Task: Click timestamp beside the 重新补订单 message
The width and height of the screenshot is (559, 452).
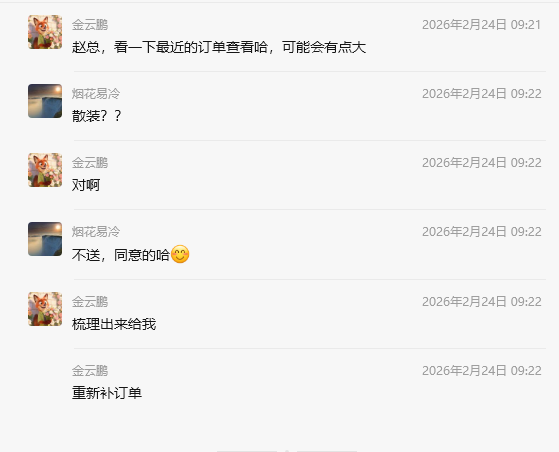Action: tap(482, 371)
